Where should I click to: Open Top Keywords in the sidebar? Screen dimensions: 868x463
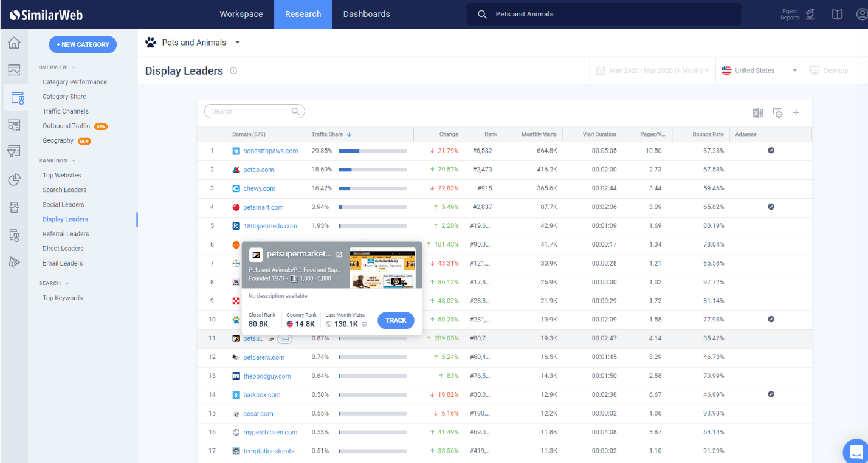pyautogui.click(x=63, y=298)
